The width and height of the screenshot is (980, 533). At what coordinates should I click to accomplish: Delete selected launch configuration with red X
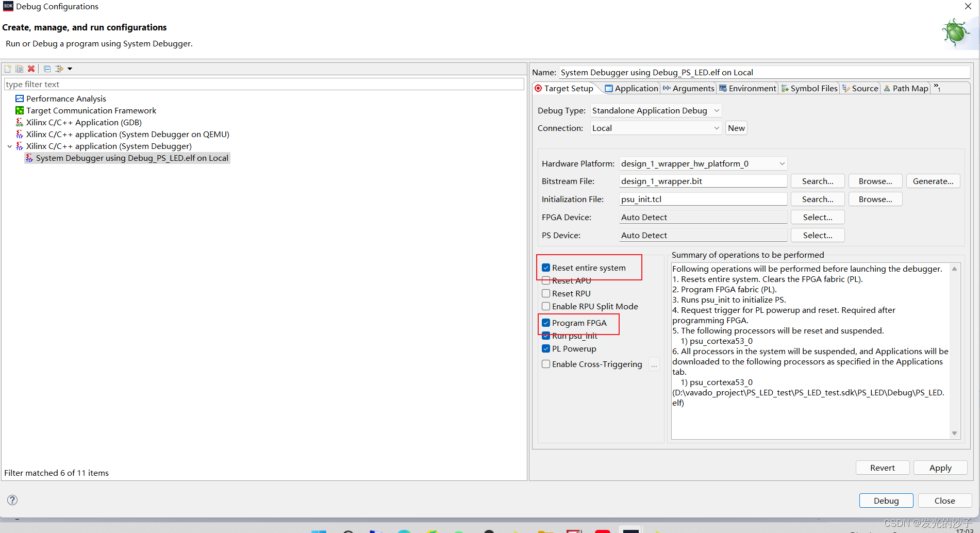[x=31, y=69]
